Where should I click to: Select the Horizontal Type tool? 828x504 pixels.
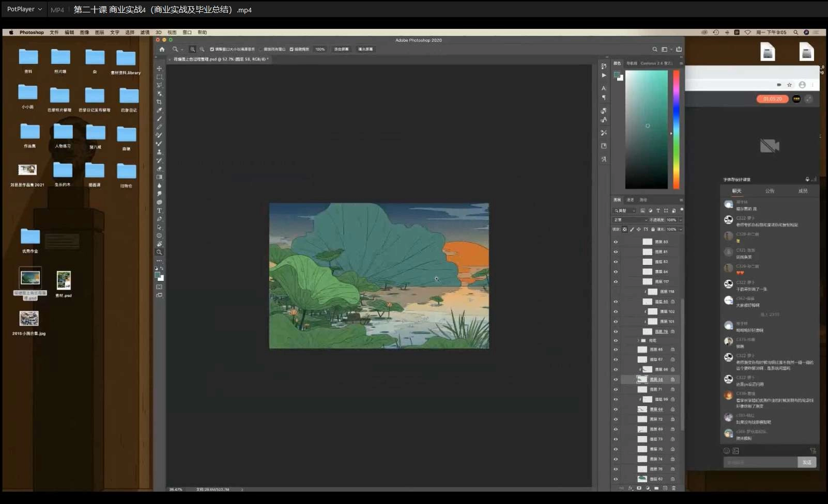(x=159, y=211)
